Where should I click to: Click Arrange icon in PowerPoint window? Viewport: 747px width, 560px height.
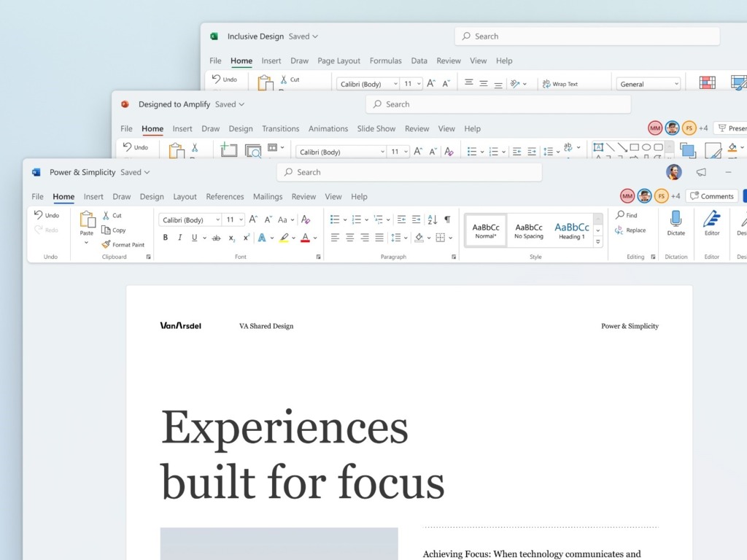[687, 150]
